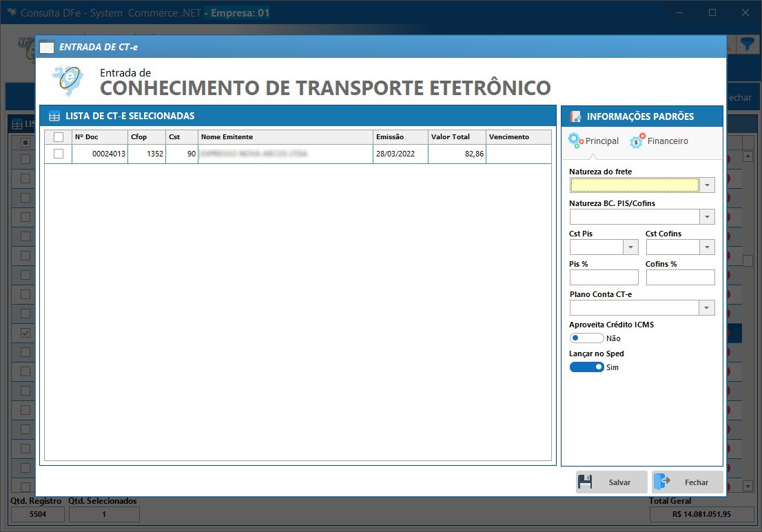Image resolution: width=762 pixels, height=532 pixels.
Task: Click the floppy disk icon on Salvar button
Action: tap(587, 482)
